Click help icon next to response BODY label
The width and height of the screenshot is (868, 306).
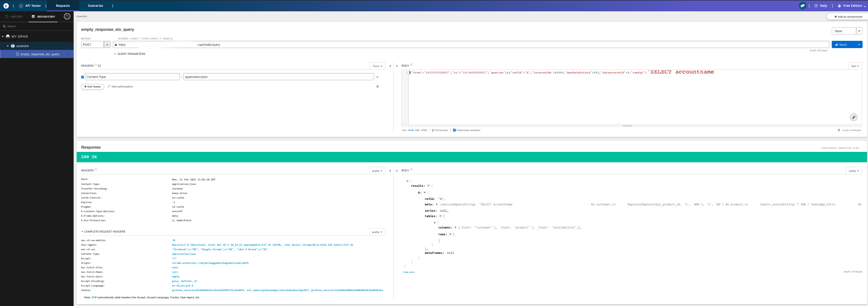412,170
